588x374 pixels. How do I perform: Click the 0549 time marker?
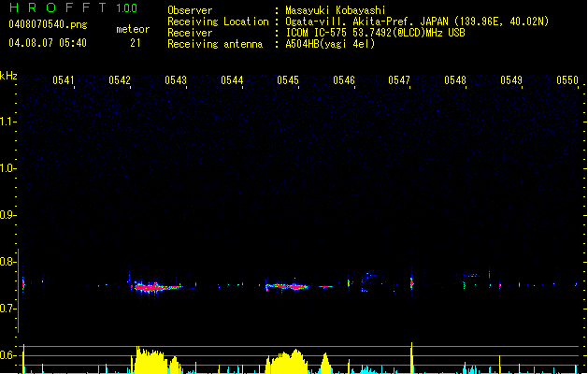tap(511, 79)
